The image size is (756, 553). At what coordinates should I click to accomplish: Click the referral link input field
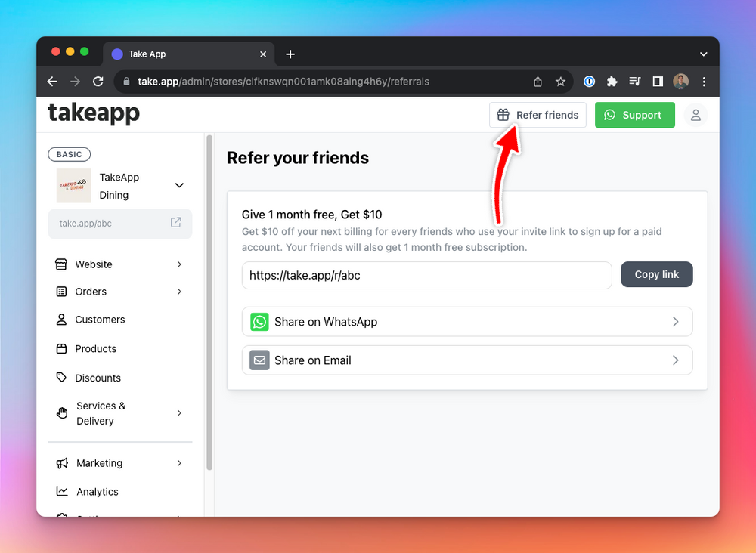426,276
